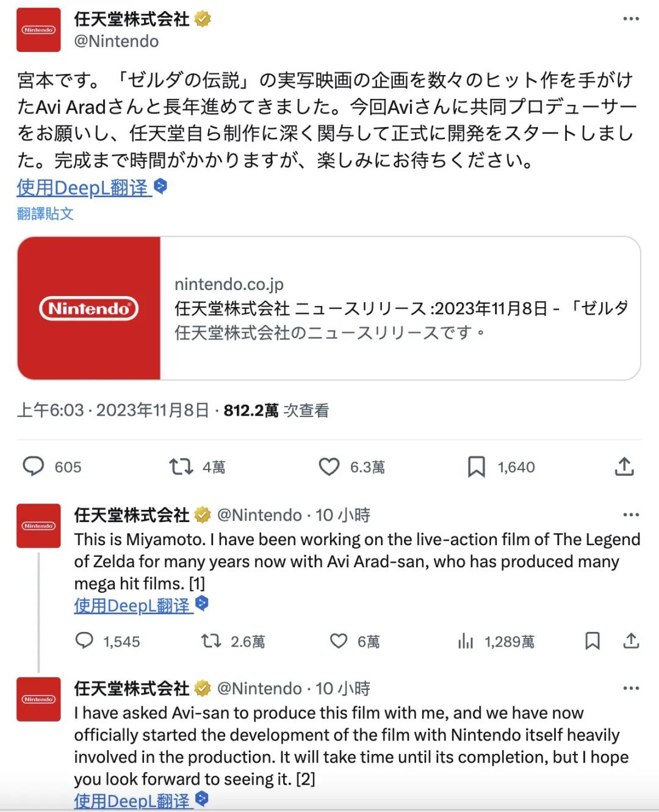The width and height of the screenshot is (659, 812).
Task: Bookmark the main tweet showing 1,640 saves
Action: (476, 467)
